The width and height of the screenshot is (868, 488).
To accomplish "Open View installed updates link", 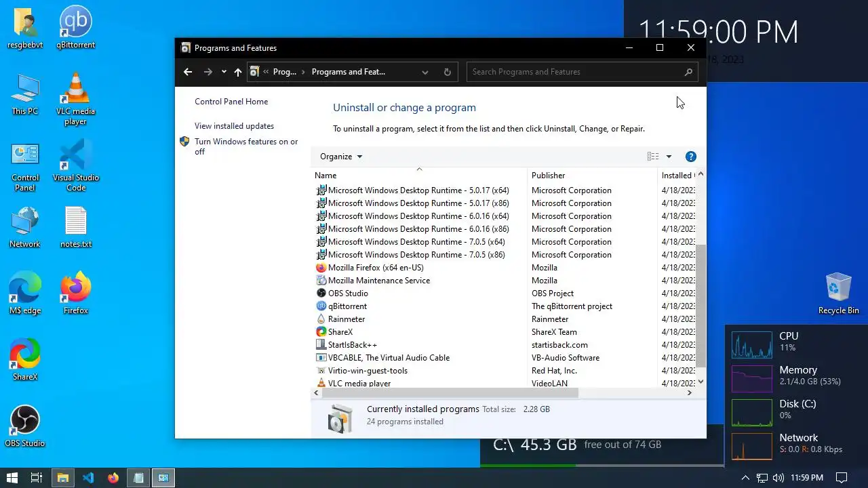I will 234,126.
